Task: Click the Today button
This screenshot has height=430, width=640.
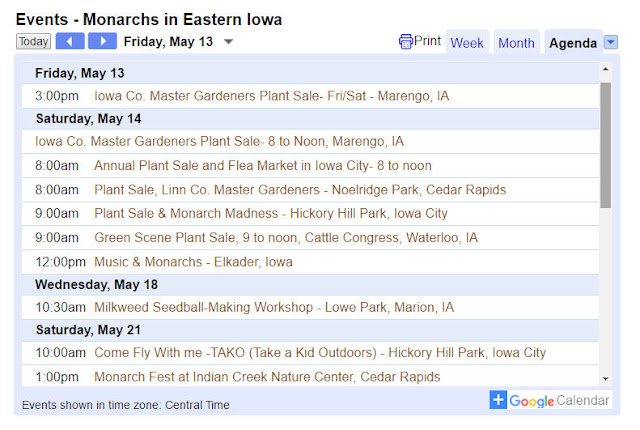Action: click(33, 41)
